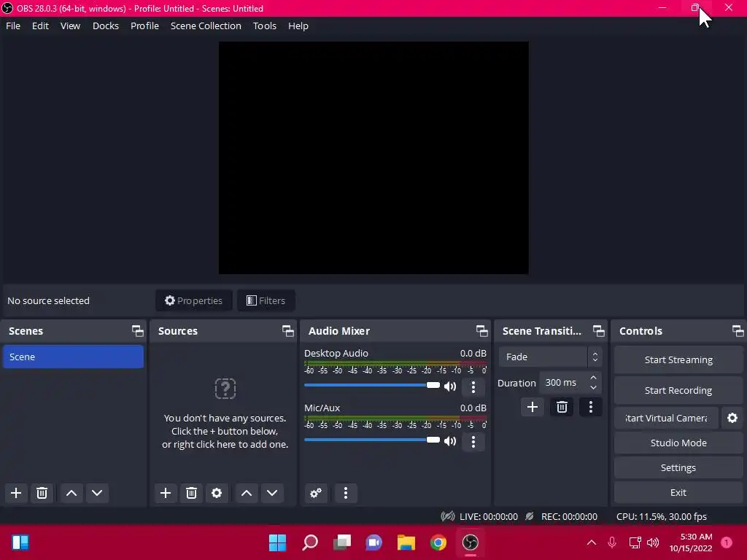The height and width of the screenshot is (560, 747).
Task: Add a new scene with plus icon
Action: coord(16,493)
